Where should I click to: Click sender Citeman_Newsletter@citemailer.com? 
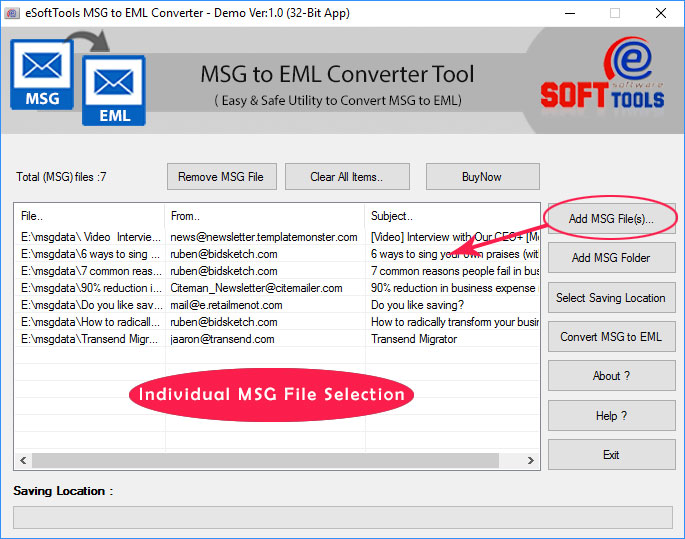pyautogui.click(x=256, y=288)
